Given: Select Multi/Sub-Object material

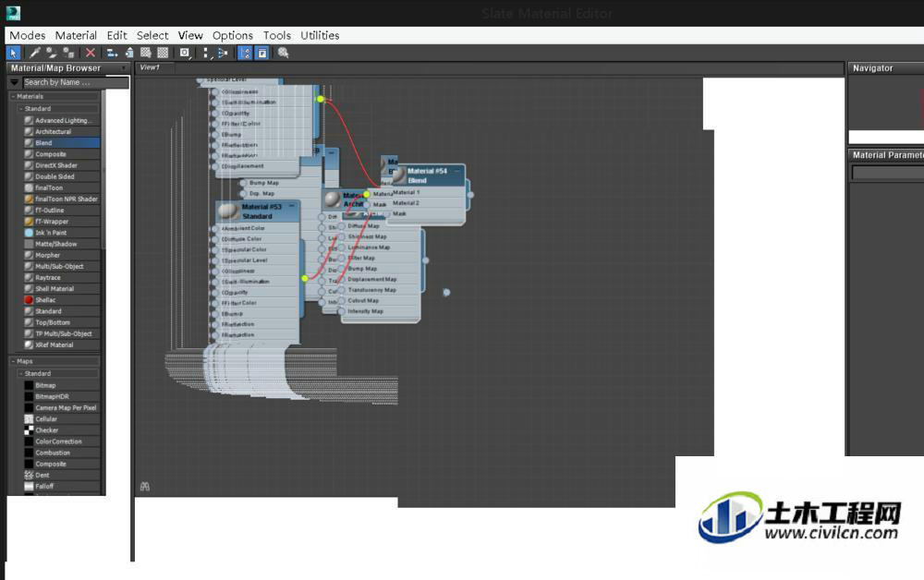Looking at the screenshot, I should pyautogui.click(x=61, y=266).
